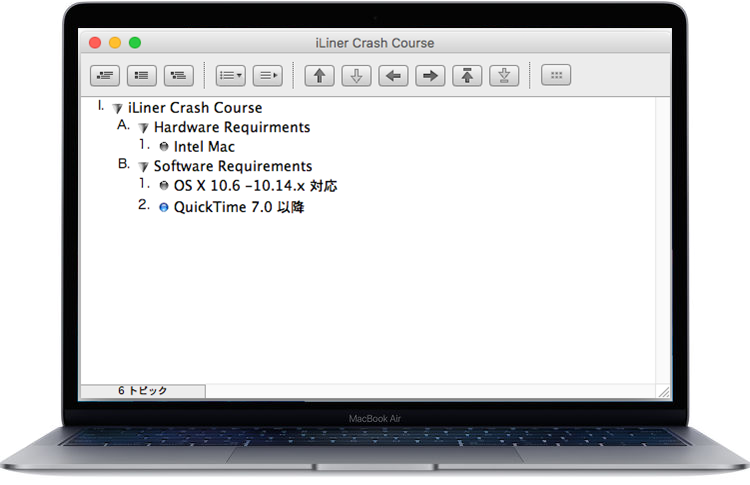Move topic to top with the barred up arrow
The width and height of the screenshot is (750, 485).
[x=467, y=76]
